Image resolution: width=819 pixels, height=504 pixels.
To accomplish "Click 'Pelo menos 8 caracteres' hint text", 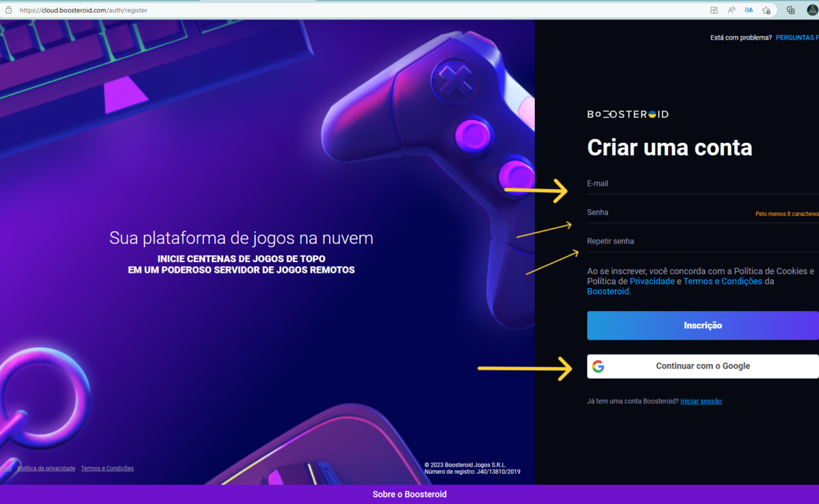I will pos(787,214).
